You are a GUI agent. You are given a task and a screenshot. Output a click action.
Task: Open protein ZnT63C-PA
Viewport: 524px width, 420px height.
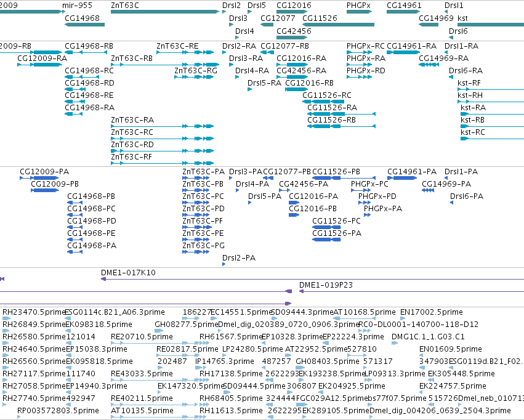coord(196,178)
